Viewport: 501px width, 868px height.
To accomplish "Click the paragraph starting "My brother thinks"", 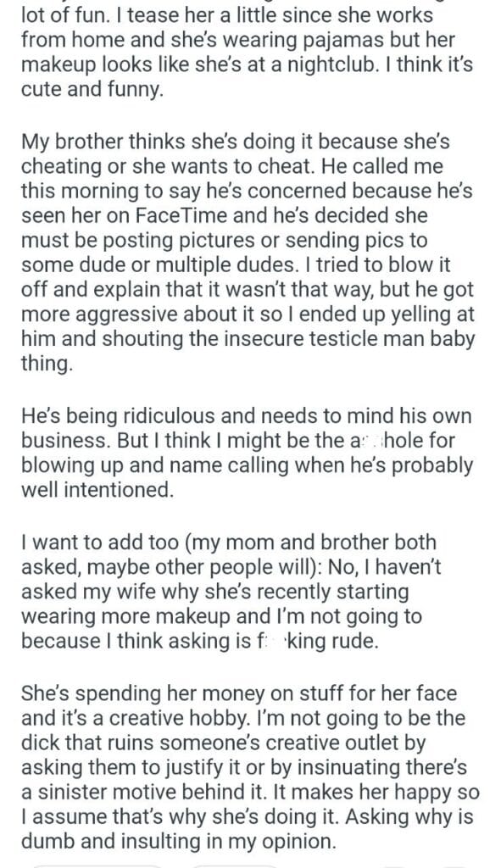I will click(248, 252).
